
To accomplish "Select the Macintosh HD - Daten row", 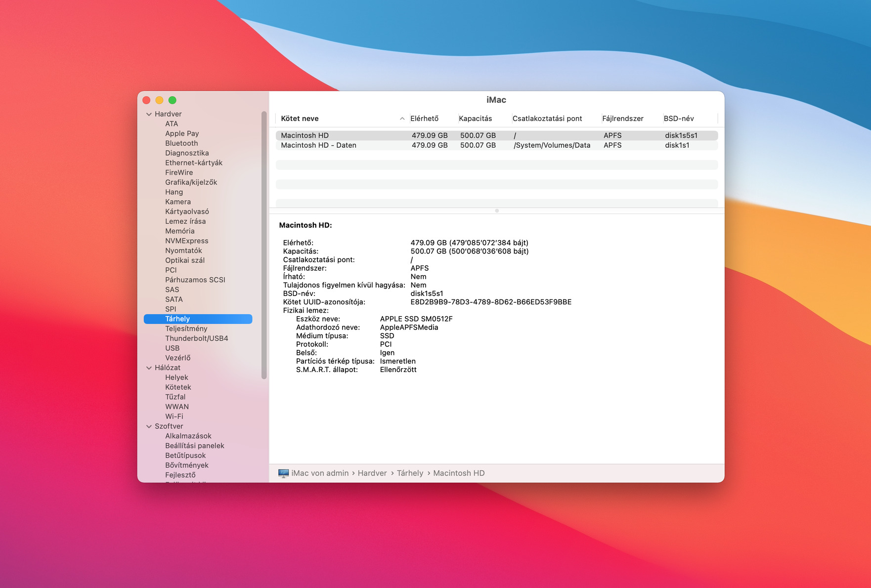I will (497, 145).
